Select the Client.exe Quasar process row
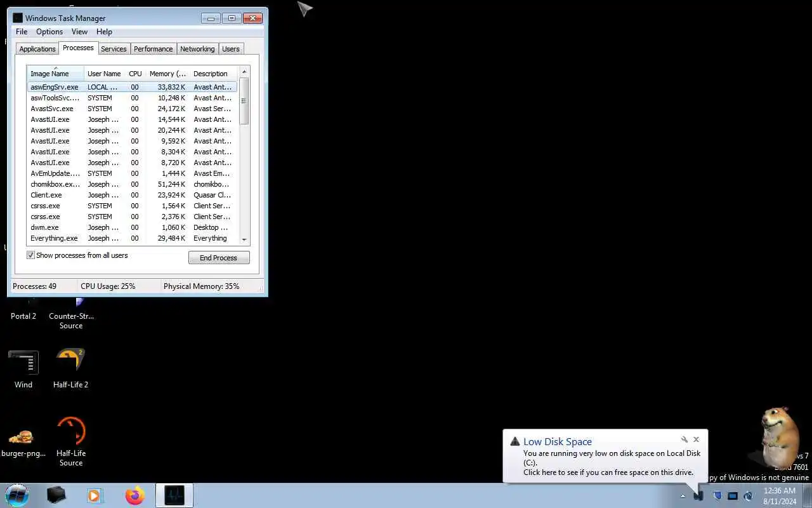This screenshot has width=812, height=508. (x=132, y=195)
